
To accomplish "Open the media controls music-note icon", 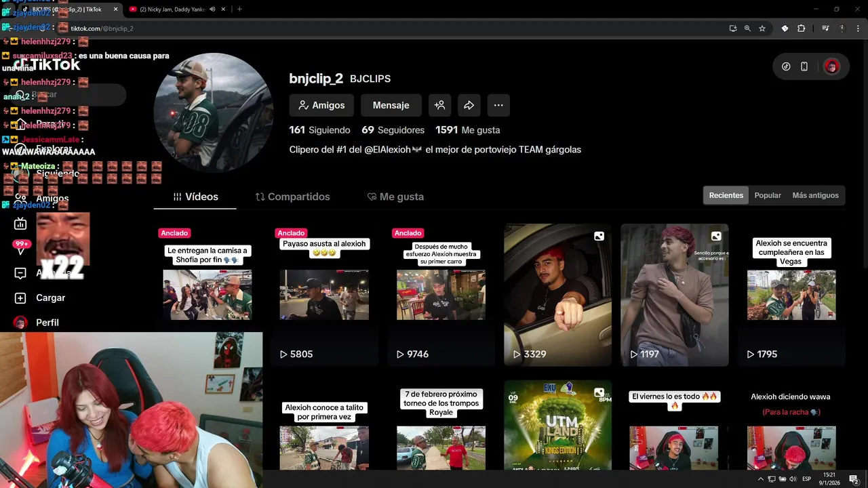I will tap(825, 28).
